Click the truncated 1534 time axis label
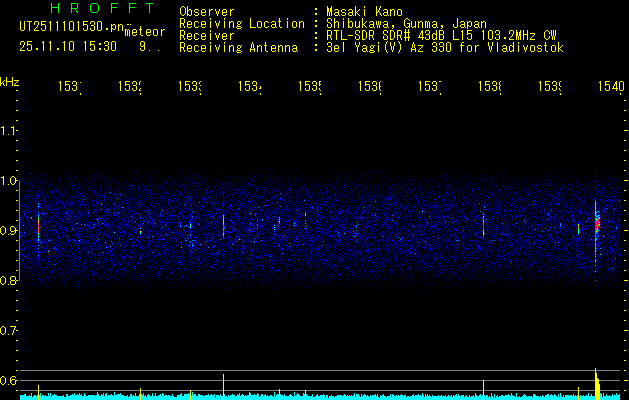This screenshot has height=400, width=629. tap(250, 86)
